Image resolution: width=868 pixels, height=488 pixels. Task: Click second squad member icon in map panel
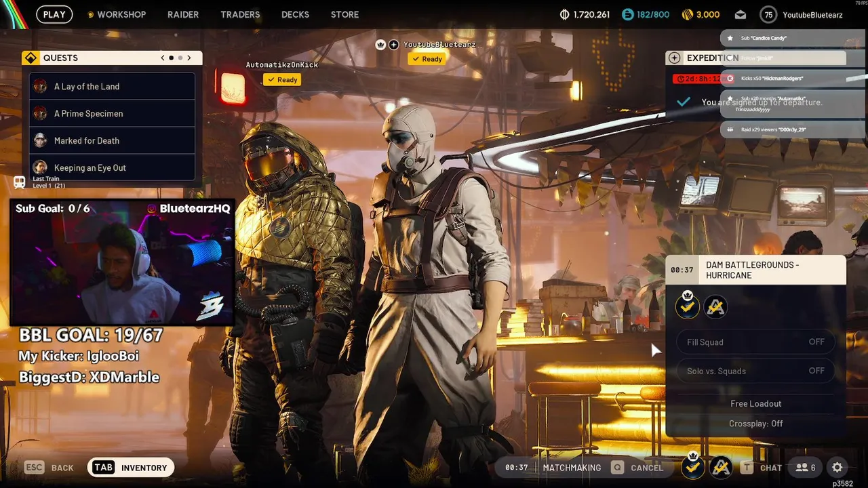pyautogui.click(x=715, y=307)
